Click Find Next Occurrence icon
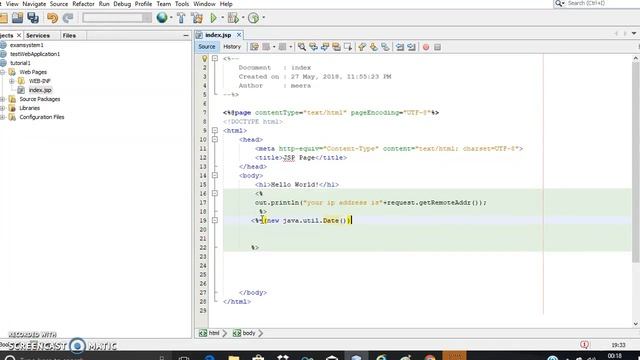Screen dimensions: 640x360 pyautogui.click(x=324, y=47)
